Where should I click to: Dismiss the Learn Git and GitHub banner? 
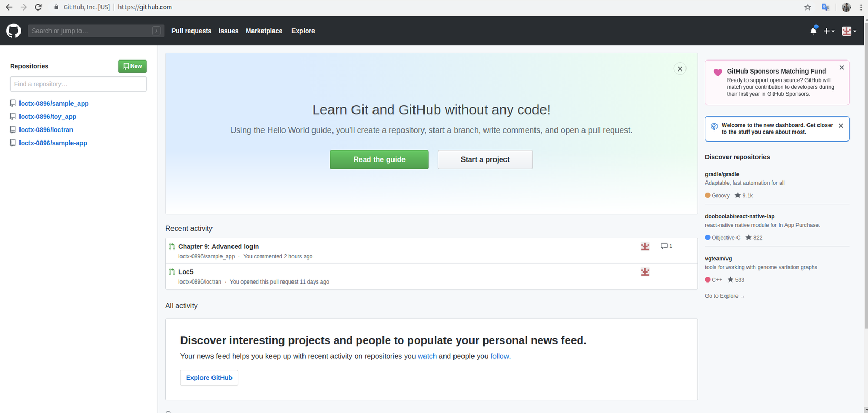tap(680, 69)
